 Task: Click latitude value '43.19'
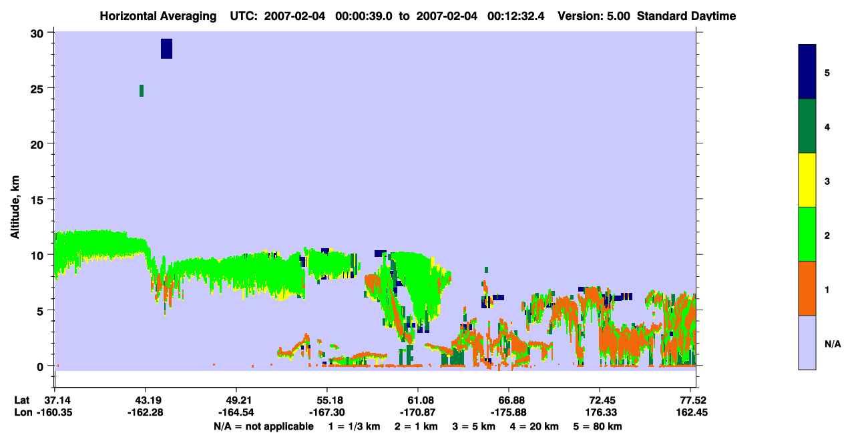coord(145,400)
